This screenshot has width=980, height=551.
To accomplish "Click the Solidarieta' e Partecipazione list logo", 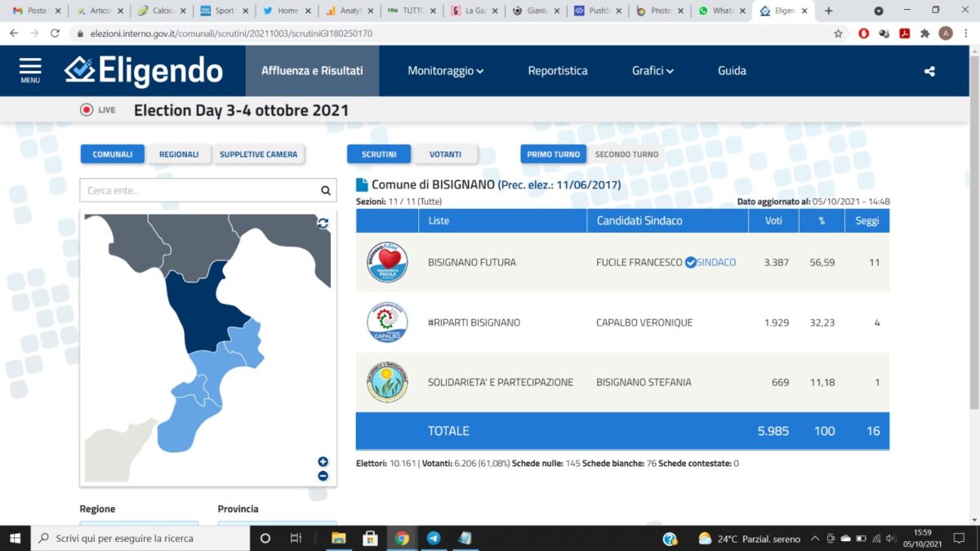I will tap(387, 382).
